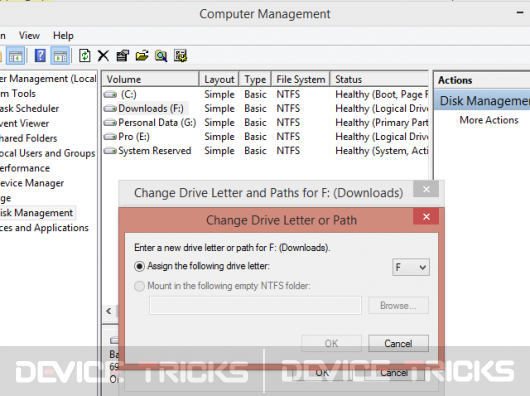Click the drive icon beside Downloads (F:)
Screen dimensions: 530x396
110,108
